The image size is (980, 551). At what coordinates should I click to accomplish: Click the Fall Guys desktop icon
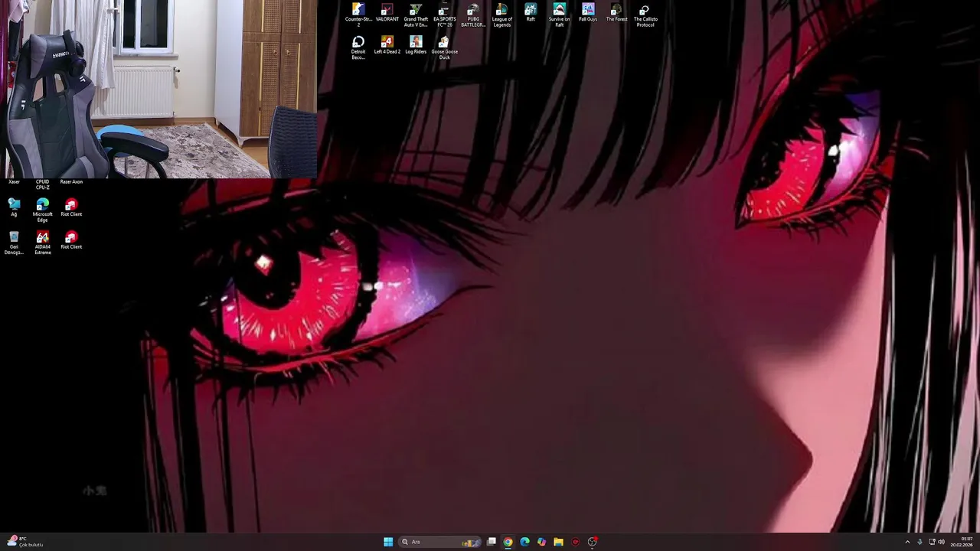coord(588,13)
